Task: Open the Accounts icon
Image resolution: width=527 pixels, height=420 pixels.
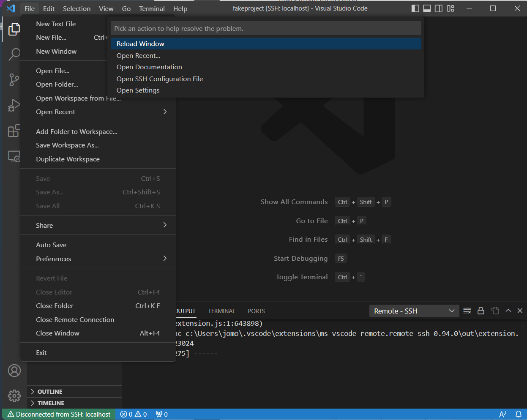Action: [x=14, y=371]
